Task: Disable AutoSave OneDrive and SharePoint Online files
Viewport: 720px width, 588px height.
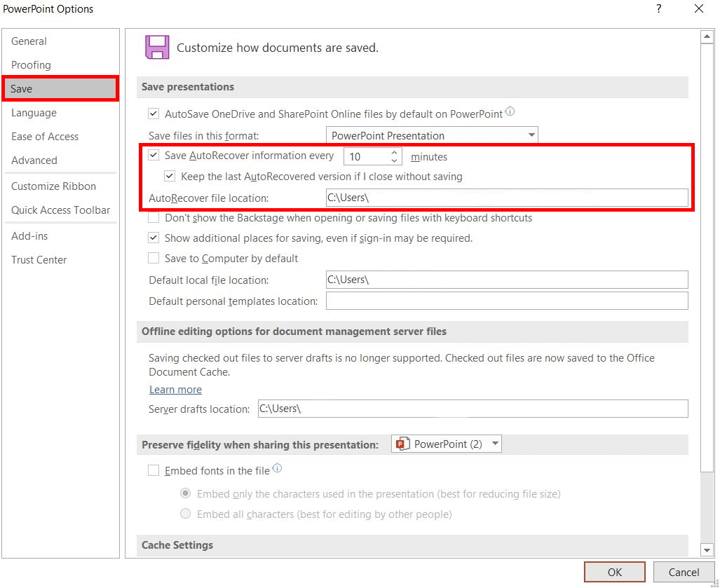Action: [x=154, y=113]
